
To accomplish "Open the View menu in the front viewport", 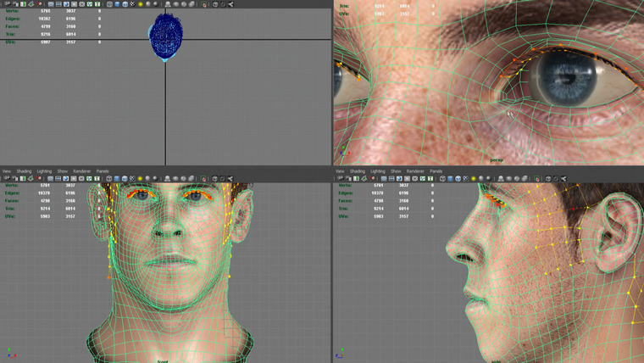I will 7,171.
